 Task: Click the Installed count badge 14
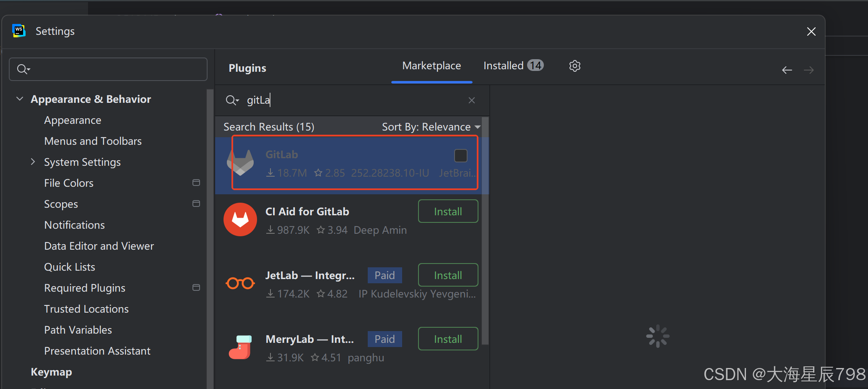click(535, 65)
